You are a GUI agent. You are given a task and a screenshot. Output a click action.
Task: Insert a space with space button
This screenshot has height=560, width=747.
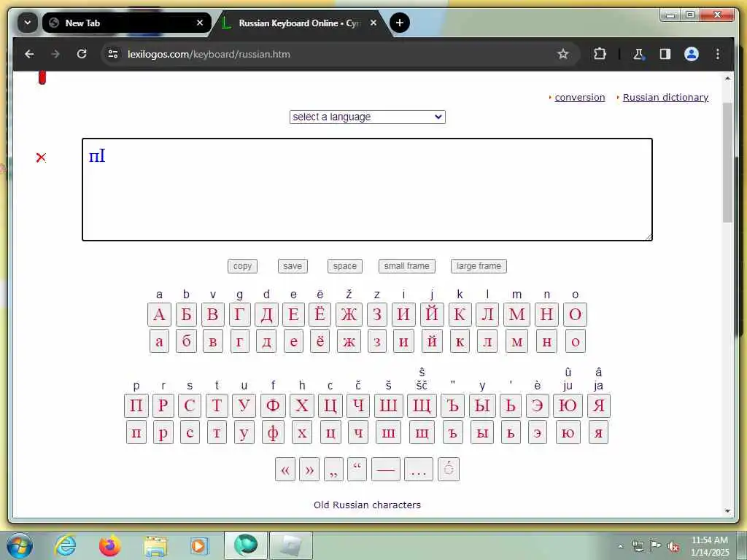point(345,266)
